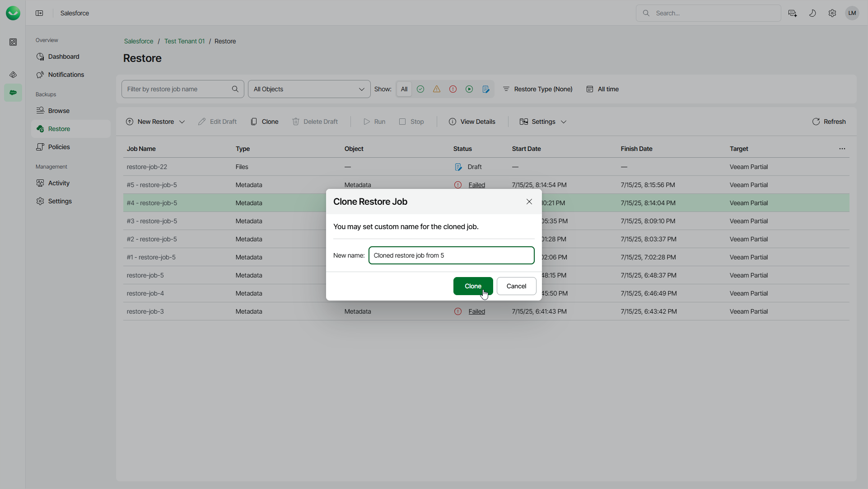Open the top-right settings gear icon
The height and width of the screenshot is (489, 868).
(832, 13)
